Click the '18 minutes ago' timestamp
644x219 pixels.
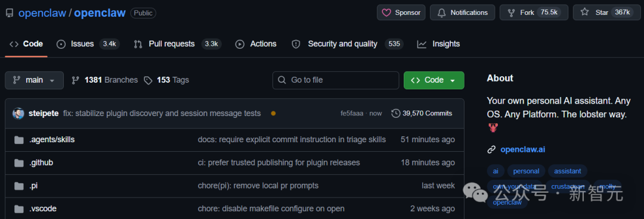click(x=428, y=163)
